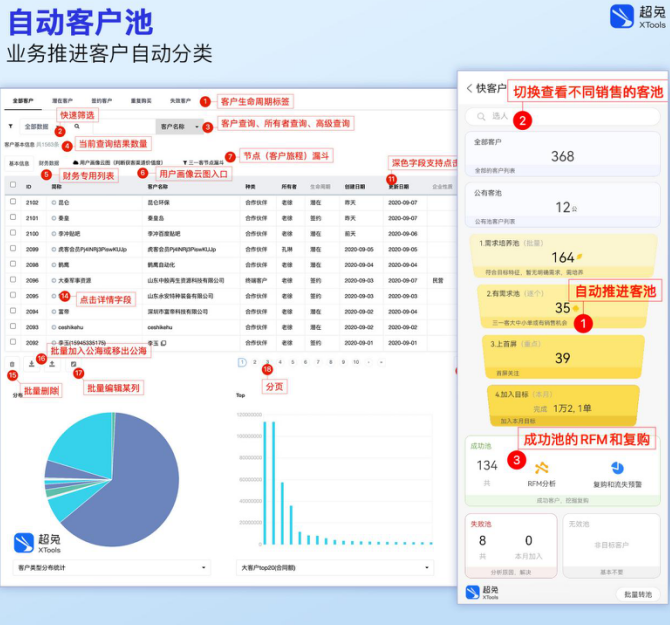
Task: Expand the 客户类型分布统计 chart selector
Action: tap(112, 567)
